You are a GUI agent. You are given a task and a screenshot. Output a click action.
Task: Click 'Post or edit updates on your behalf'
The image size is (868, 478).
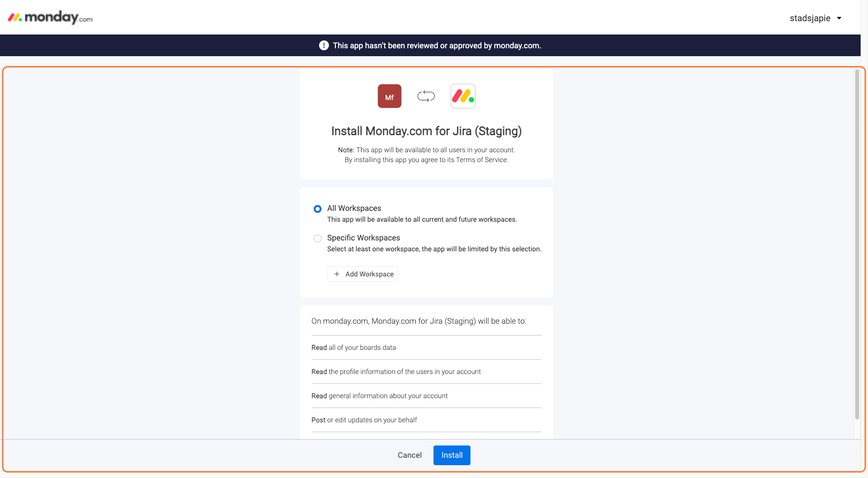427,420
